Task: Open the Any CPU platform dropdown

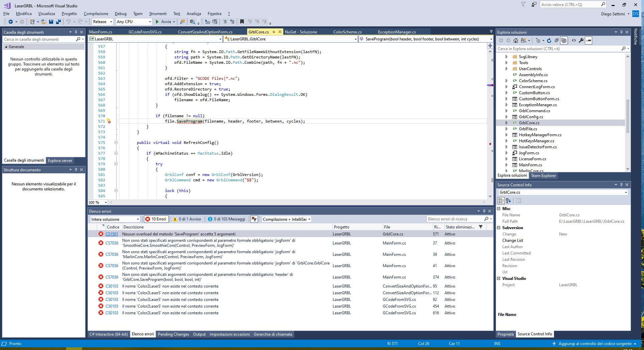Action: (134, 22)
